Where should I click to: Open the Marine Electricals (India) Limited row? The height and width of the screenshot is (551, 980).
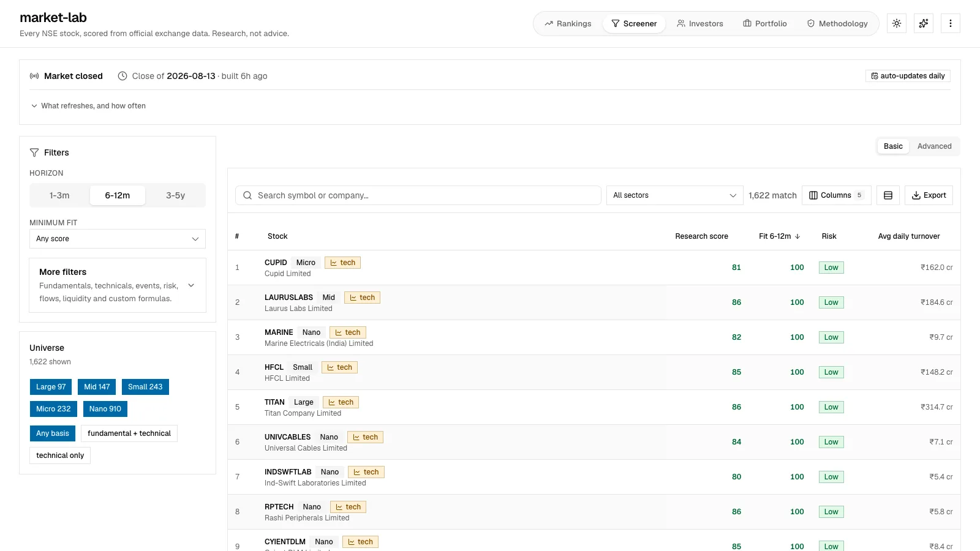[x=594, y=337]
